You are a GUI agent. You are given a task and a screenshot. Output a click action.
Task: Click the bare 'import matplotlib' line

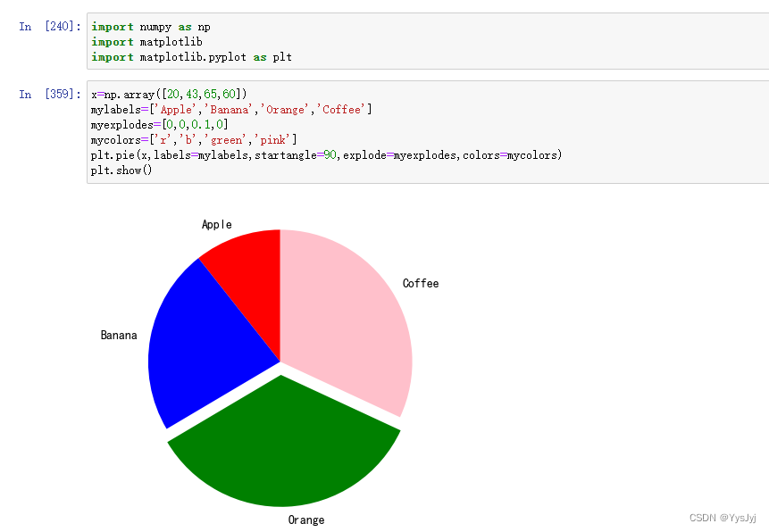(146, 42)
